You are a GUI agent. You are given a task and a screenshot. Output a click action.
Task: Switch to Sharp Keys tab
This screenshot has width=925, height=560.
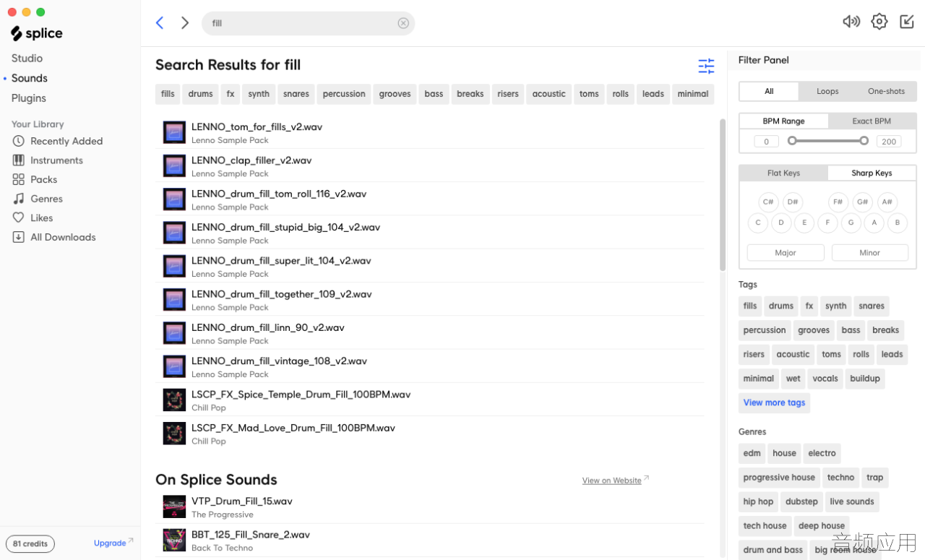(872, 173)
